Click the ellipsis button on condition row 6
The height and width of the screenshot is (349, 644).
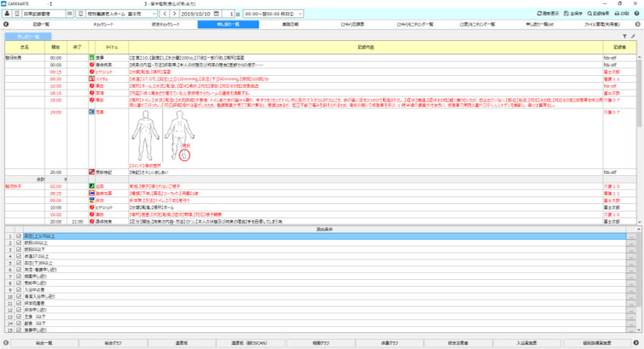(x=631, y=269)
